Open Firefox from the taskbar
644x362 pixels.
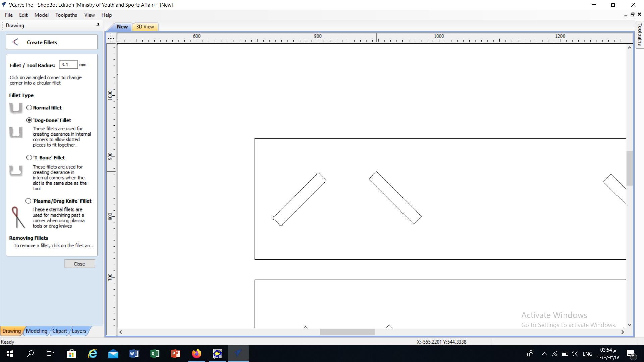pyautogui.click(x=196, y=354)
